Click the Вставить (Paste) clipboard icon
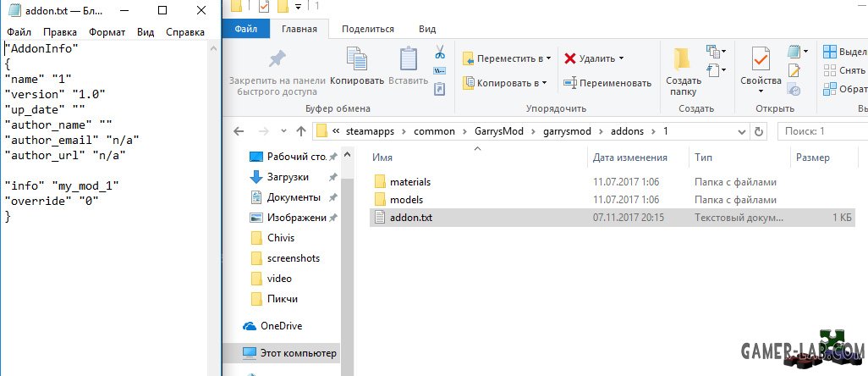Viewport: 868px width, 376px height. (409, 58)
